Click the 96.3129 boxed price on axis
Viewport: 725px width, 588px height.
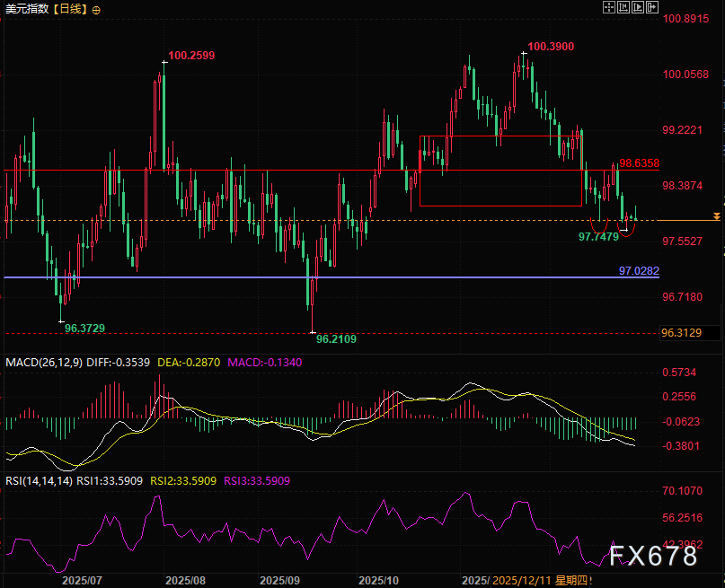tap(679, 333)
